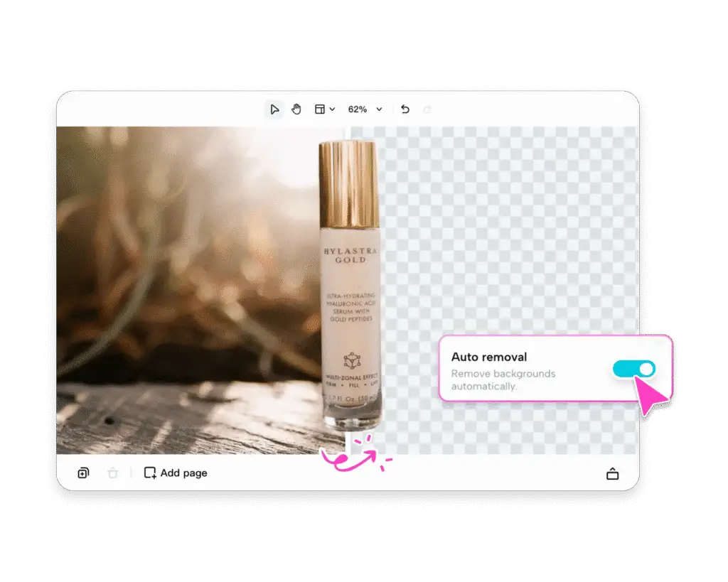Image resolution: width=728 pixels, height=582 pixels.
Task: Click the icon at bottom-right corner
Action: [612, 474]
